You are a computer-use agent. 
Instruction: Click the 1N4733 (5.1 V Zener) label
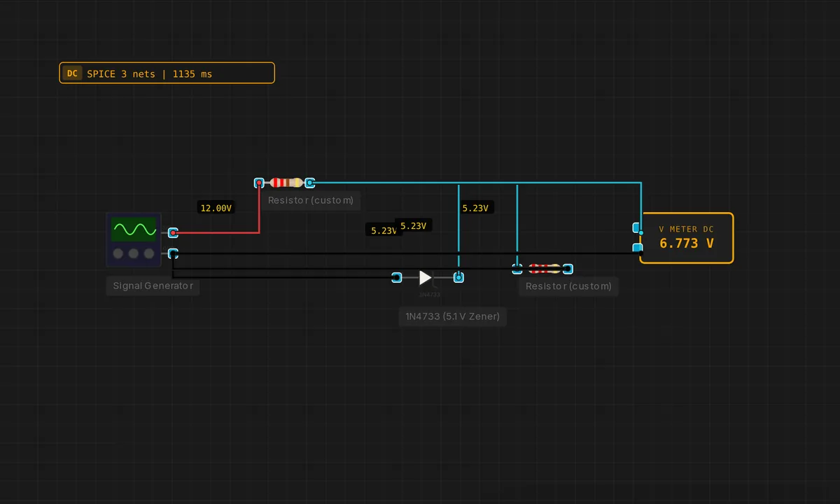coord(452,316)
